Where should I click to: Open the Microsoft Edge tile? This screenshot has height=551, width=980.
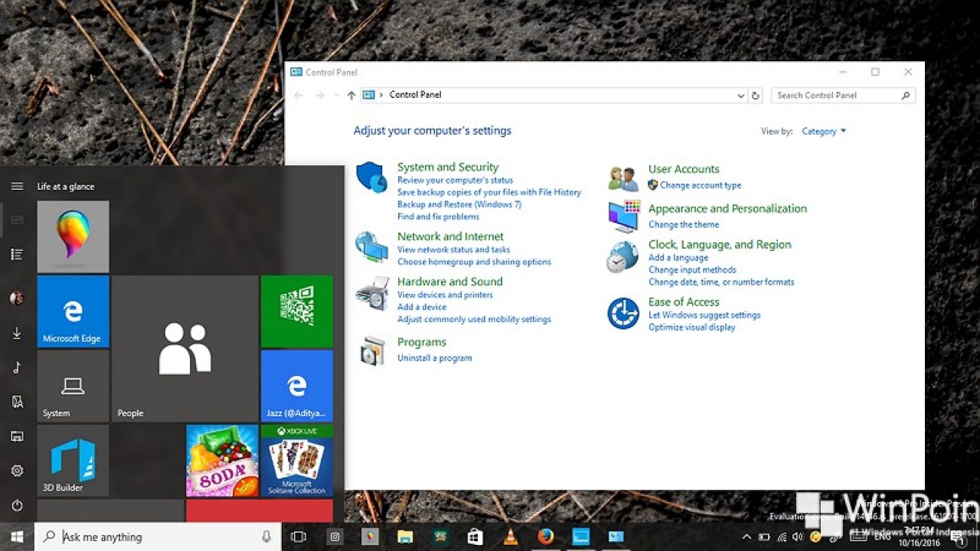(73, 311)
